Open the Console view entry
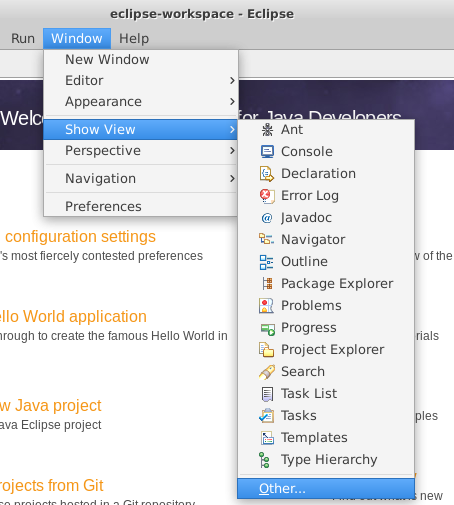Viewport: 454px width, 505px height. coord(326,152)
